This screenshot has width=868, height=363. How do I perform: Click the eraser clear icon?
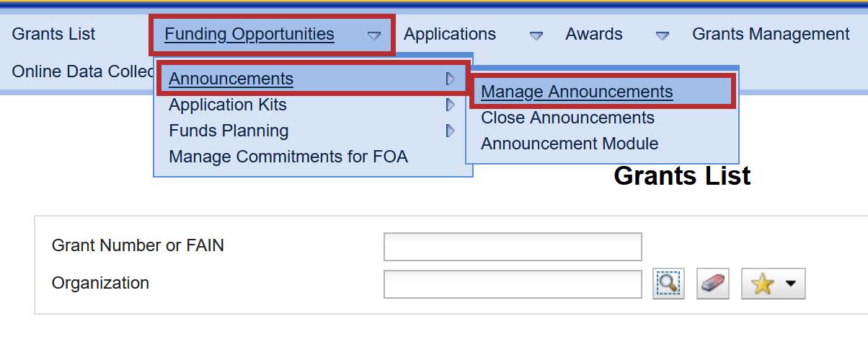pos(711,284)
